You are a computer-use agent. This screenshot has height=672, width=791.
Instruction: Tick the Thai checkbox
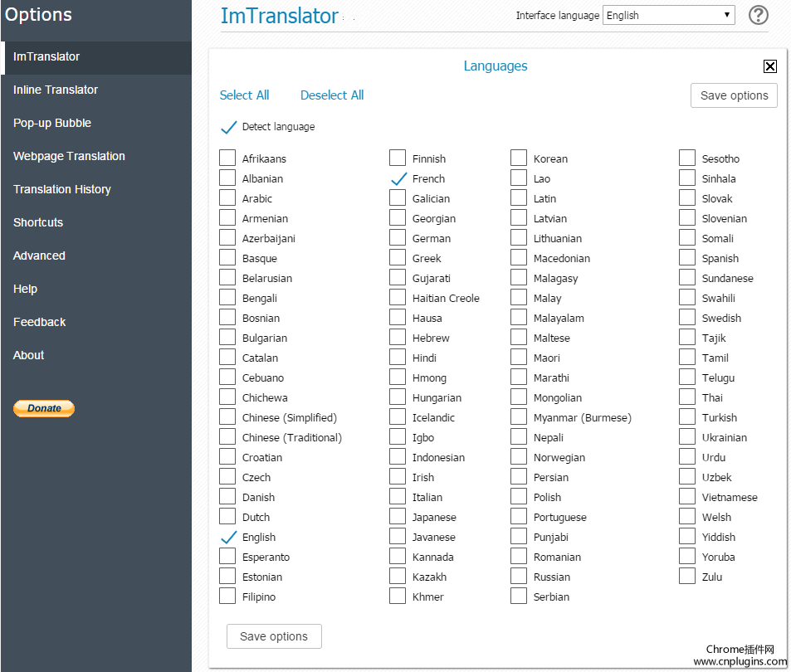tap(687, 397)
